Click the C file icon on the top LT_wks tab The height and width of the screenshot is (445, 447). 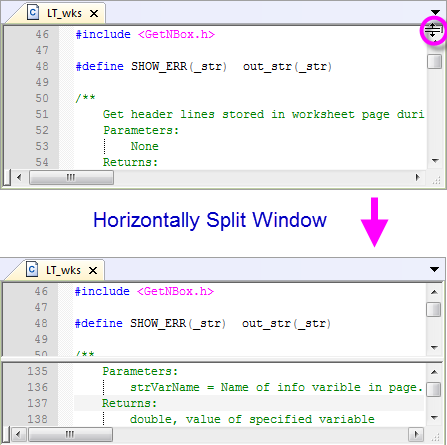33,13
